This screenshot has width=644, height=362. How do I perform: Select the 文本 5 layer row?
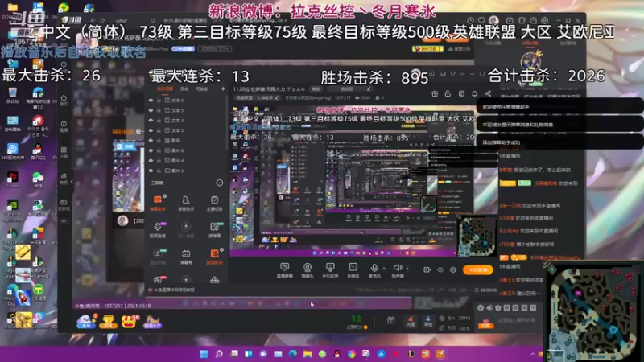(187, 110)
